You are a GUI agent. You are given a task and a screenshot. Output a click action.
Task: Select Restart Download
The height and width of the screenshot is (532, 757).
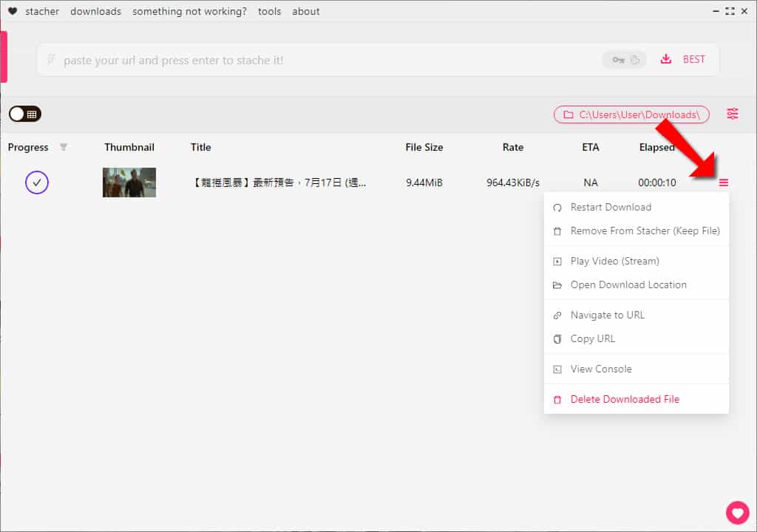coord(637,207)
